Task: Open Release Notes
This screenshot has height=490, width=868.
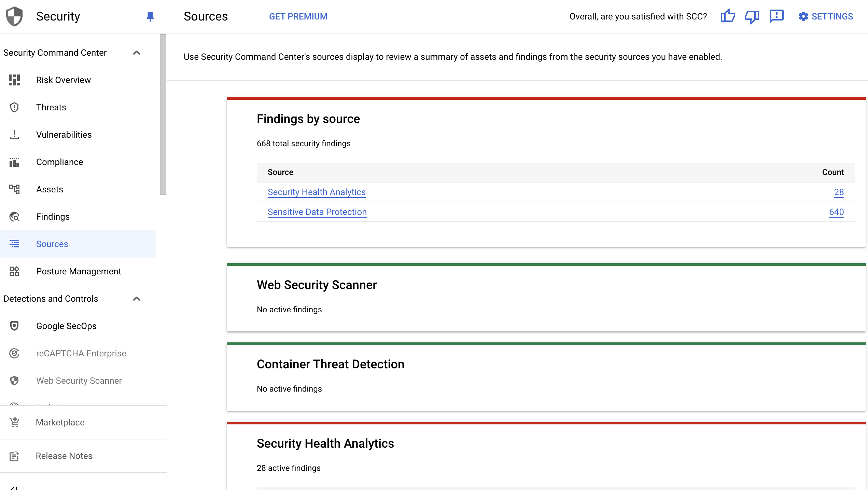Action: tap(64, 455)
